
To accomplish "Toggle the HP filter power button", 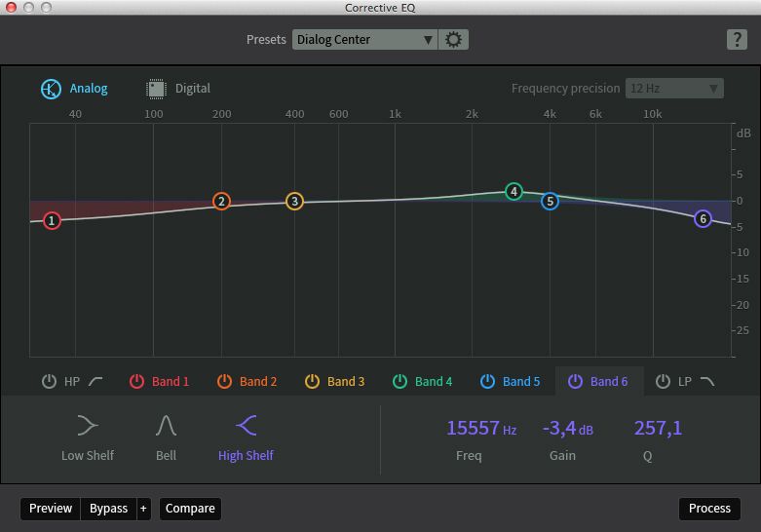I will (49, 382).
